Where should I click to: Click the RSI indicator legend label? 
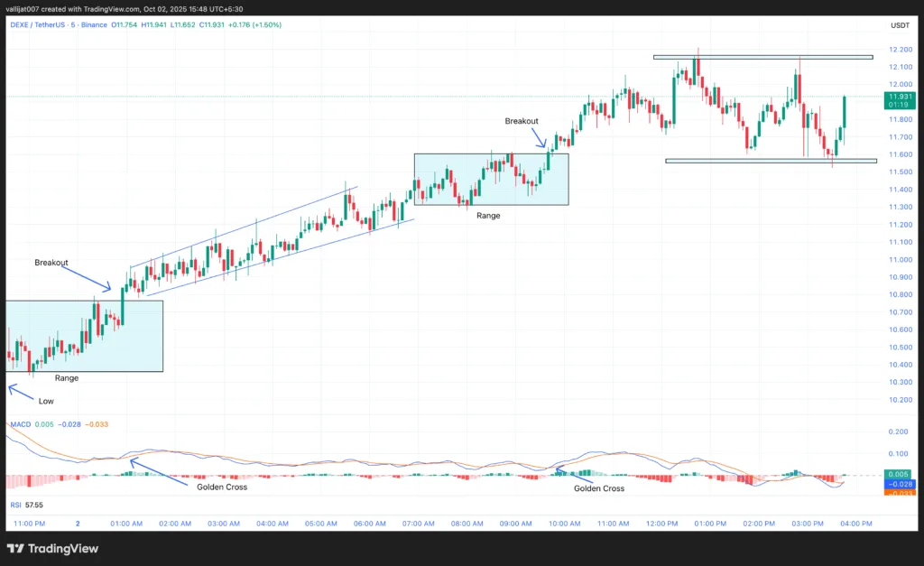click(x=15, y=506)
